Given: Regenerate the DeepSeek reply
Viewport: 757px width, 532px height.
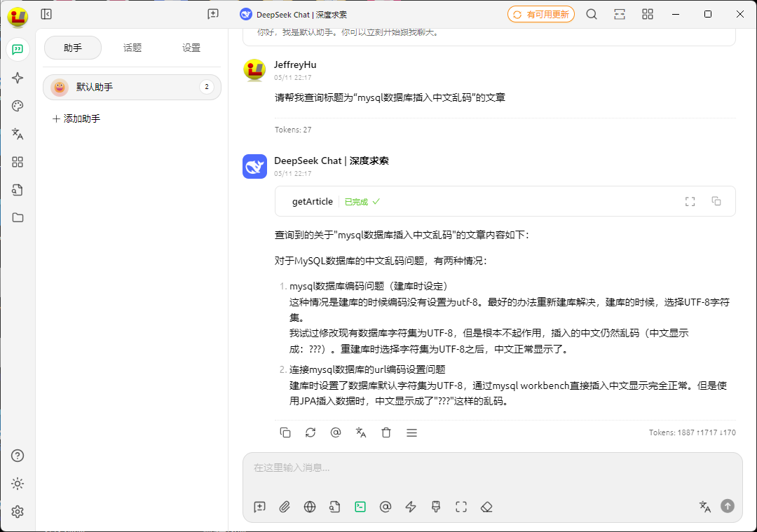Looking at the screenshot, I should (311, 432).
